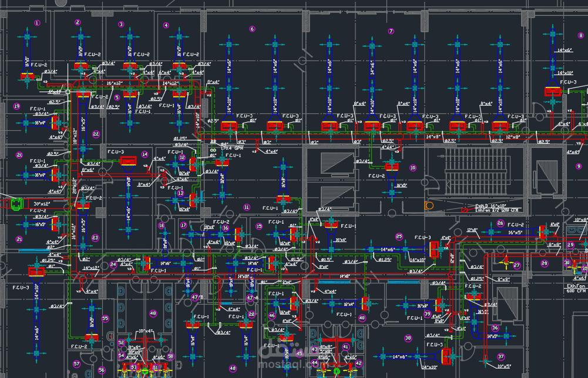Screen dimensions: 588x378
Task: Select room number tag 8
Action: pos(581,36)
